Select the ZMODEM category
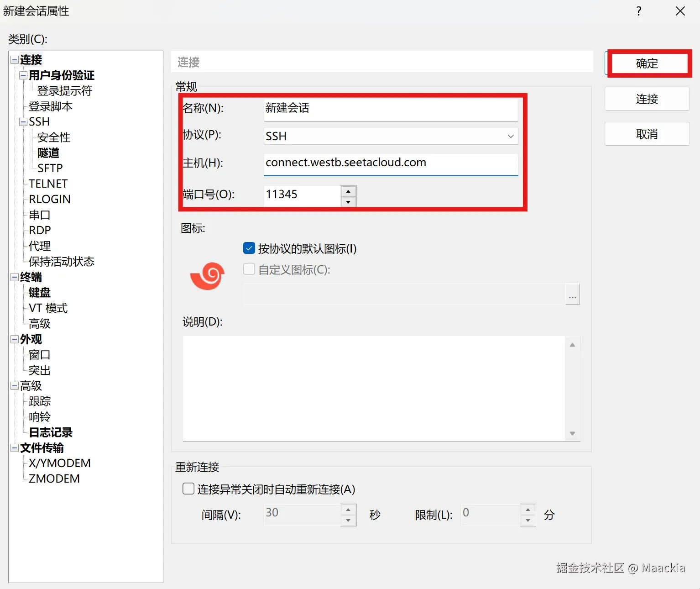This screenshot has width=700, height=589. click(x=54, y=479)
